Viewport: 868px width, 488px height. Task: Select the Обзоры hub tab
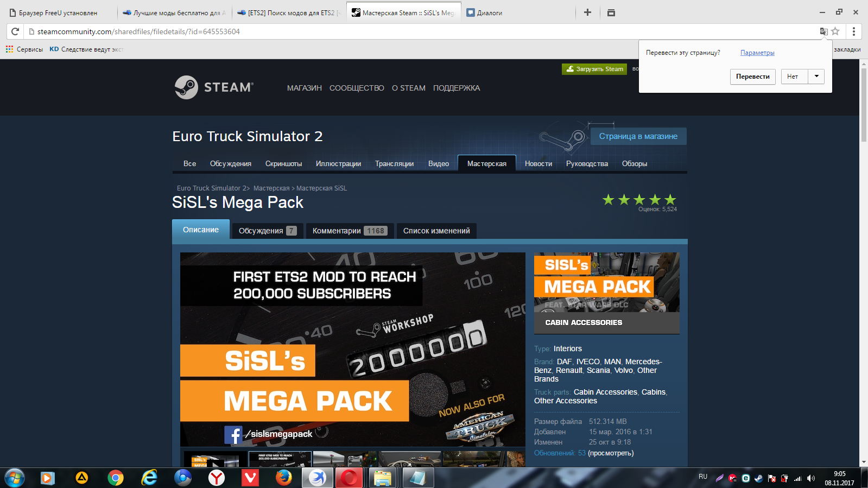pyautogui.click(x=635, y=163)
